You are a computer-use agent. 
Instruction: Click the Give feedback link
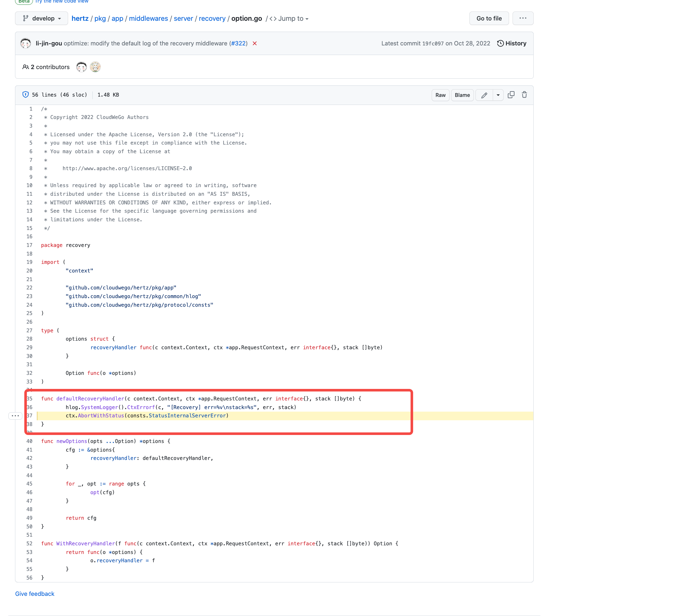tap(35, 594)
